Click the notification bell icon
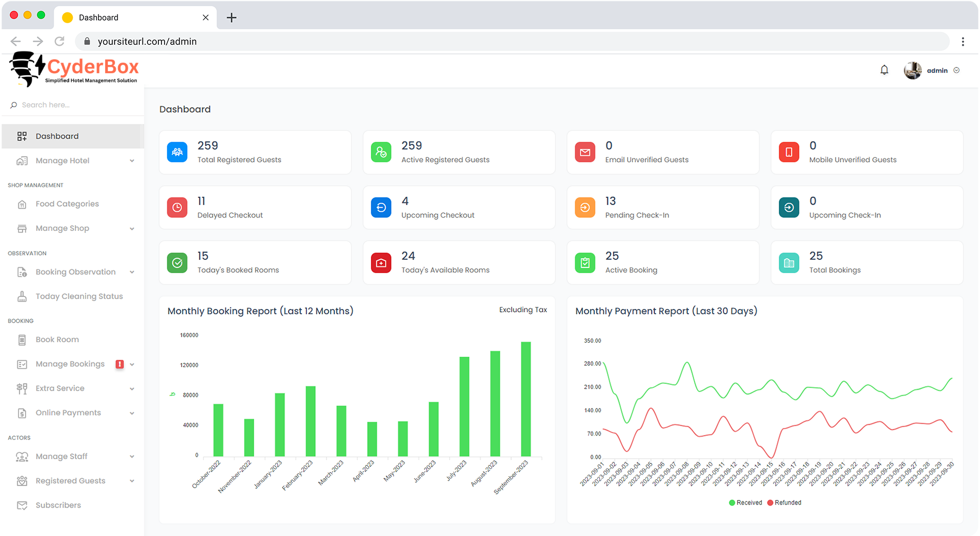980x536 pixels. coord(884,70)
